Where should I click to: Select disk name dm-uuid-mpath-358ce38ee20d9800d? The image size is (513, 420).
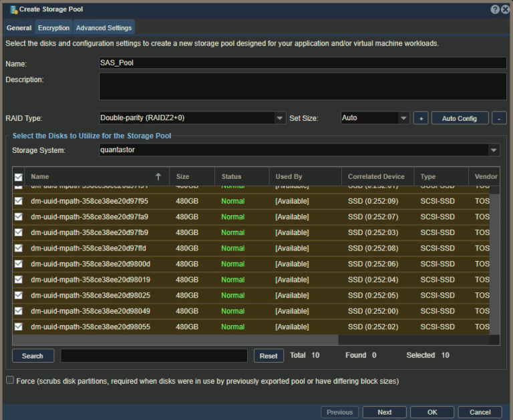90,264
